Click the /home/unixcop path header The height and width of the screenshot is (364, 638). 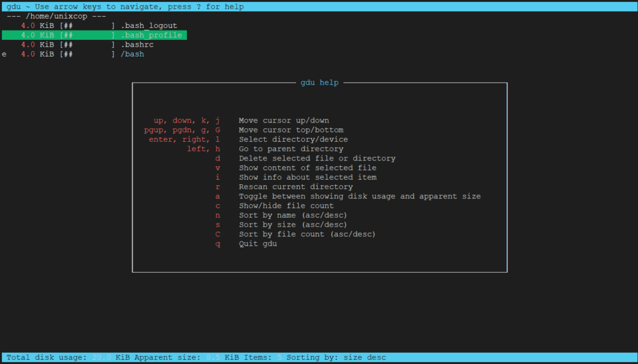[x=57, y=16]
